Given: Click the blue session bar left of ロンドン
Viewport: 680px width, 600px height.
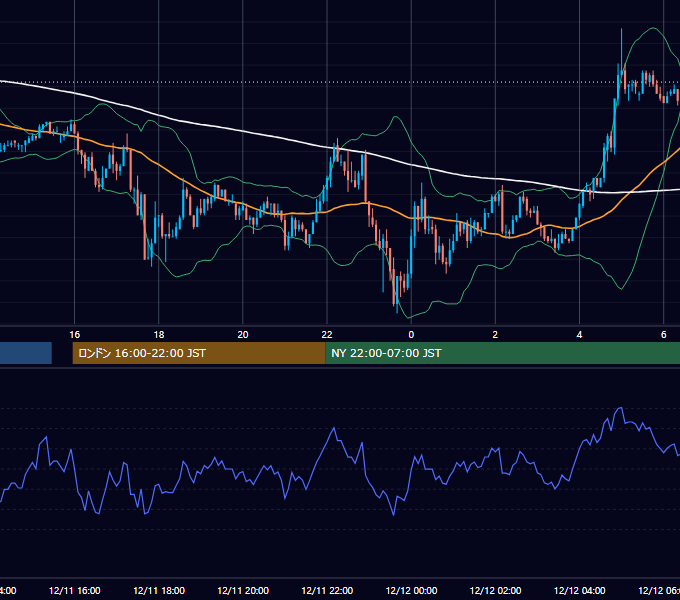Looking at the screenshot, I should tap(26, 353).
